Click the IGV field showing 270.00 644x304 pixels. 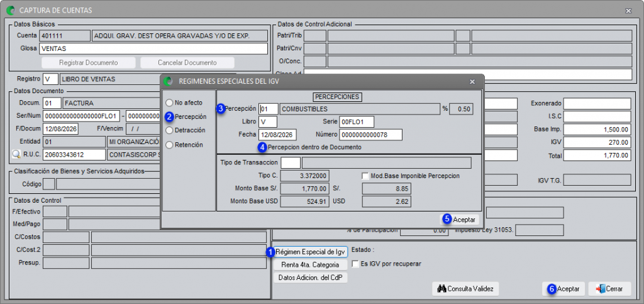coord(597,142)
